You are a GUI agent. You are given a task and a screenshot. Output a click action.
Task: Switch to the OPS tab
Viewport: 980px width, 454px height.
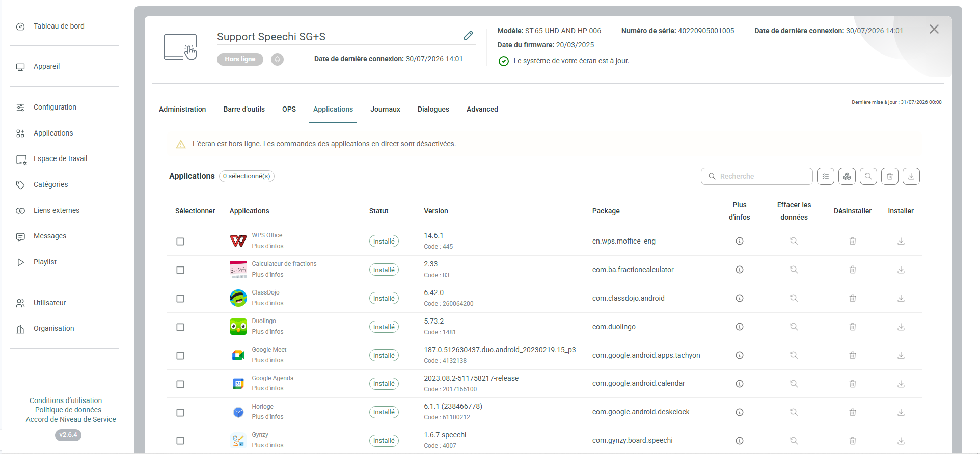click(289, 109)
